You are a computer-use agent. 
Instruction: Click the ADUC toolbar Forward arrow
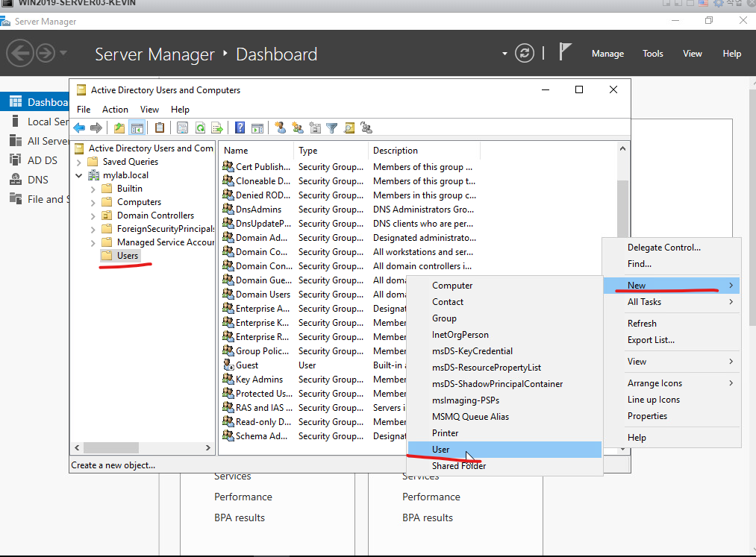click(96, 128)
